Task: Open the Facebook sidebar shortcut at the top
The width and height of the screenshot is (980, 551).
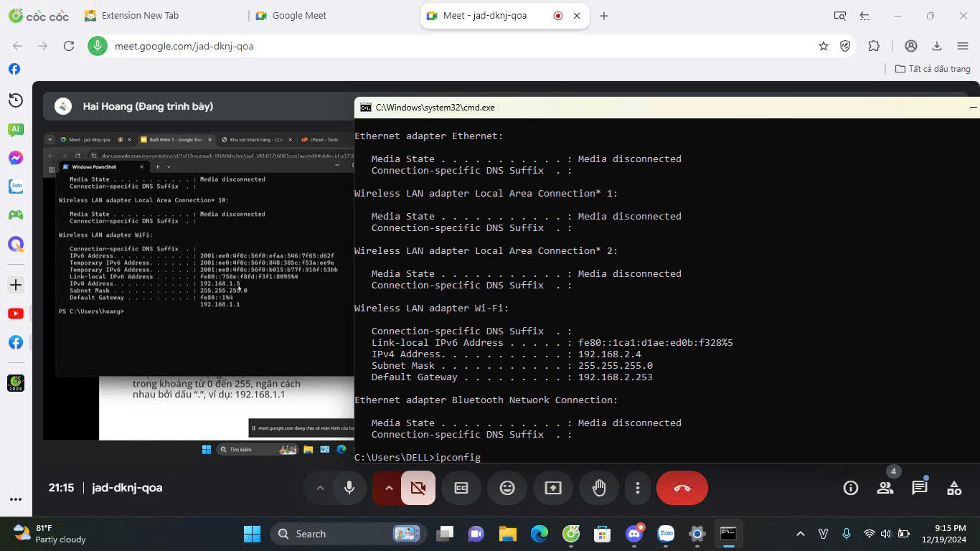Action: pyautogui.click(x=14, y=69)
